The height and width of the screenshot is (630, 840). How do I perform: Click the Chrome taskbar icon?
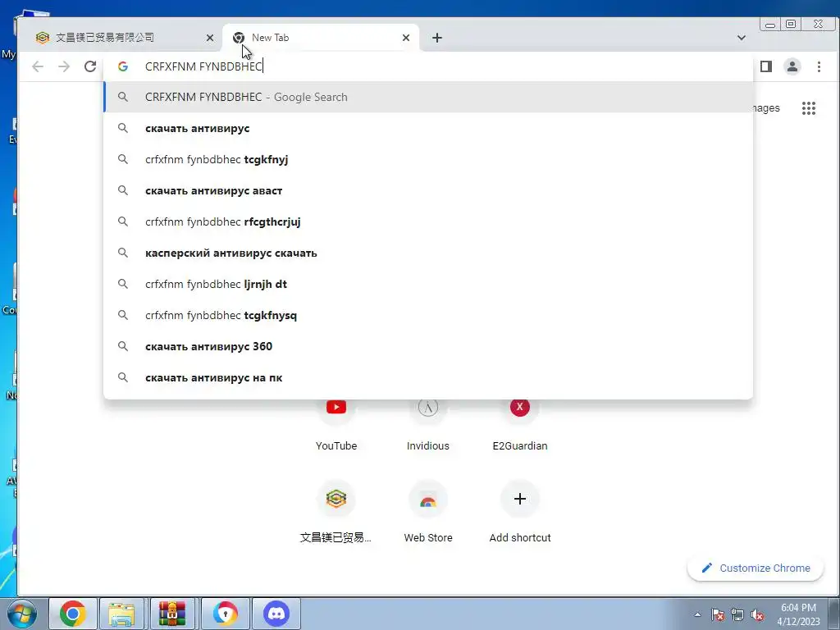[x=73, y=614]
